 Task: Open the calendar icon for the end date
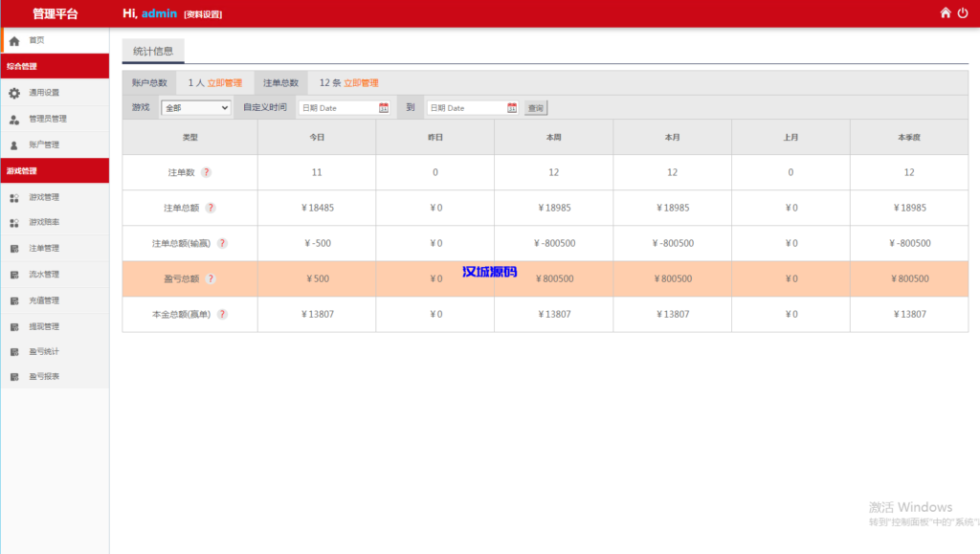[512, 108]
